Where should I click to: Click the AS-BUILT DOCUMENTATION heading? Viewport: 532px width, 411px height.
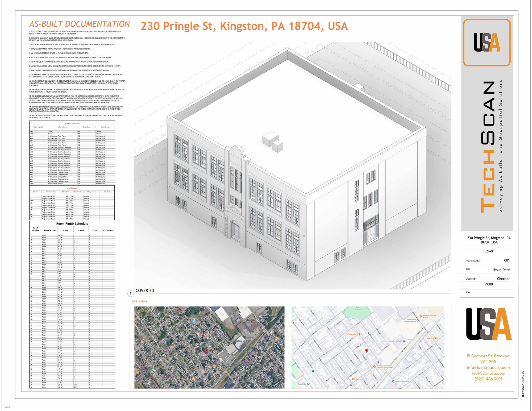(x=79, y=24)
